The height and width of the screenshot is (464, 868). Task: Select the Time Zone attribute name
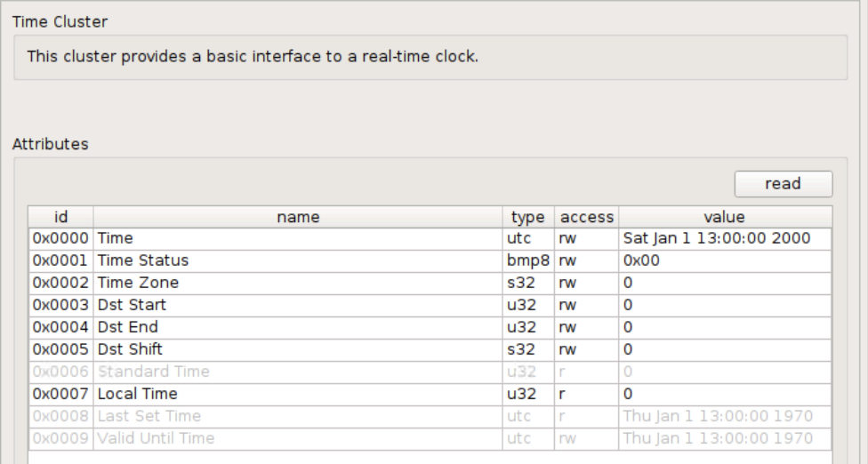tap(298, 283)
